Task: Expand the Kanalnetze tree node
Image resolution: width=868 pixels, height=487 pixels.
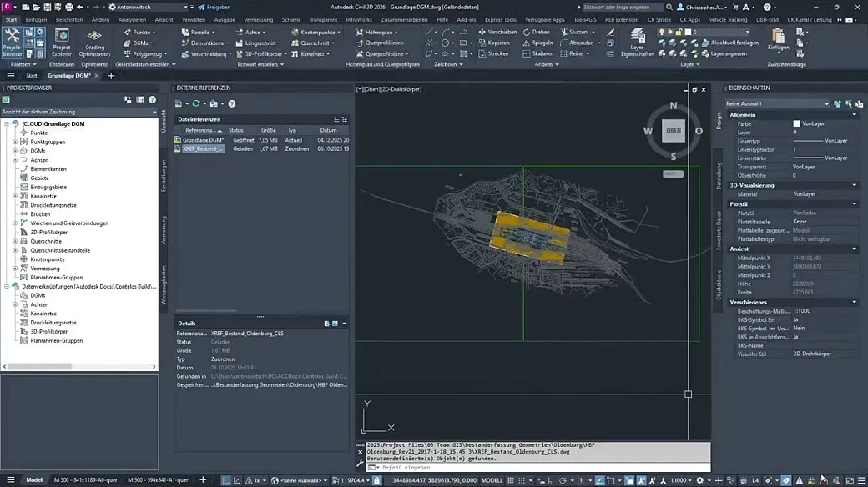Action: pos(15,196)
